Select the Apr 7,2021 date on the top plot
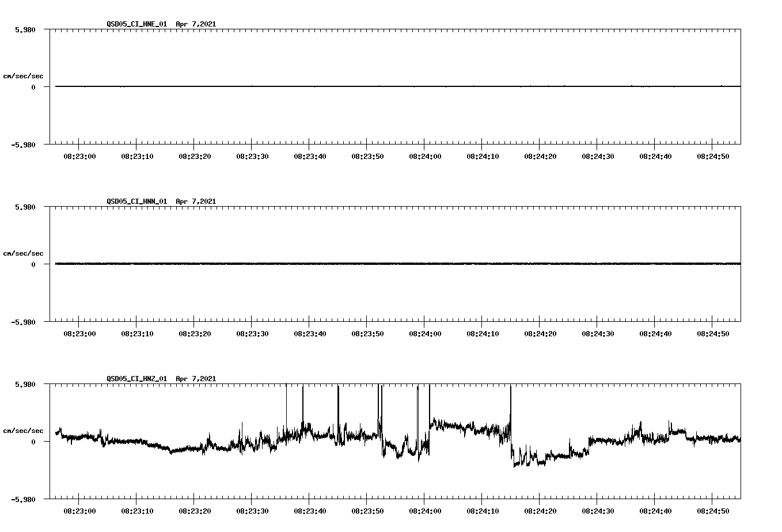The width and height of the screenshot is (782, 532). click(x=196, y=25)
